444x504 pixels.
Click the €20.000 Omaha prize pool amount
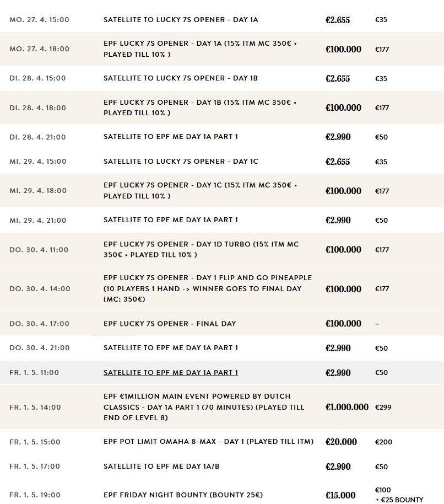(341, 442)
